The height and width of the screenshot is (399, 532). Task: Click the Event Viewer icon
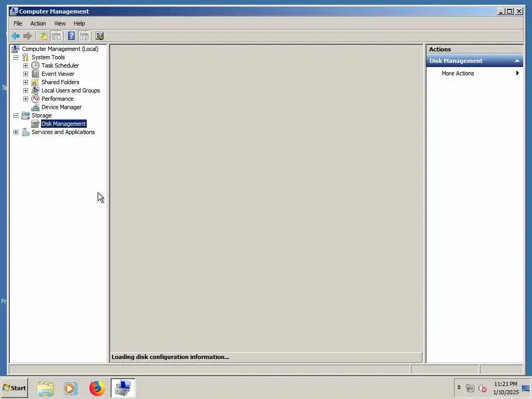click(x=35, y=74)
